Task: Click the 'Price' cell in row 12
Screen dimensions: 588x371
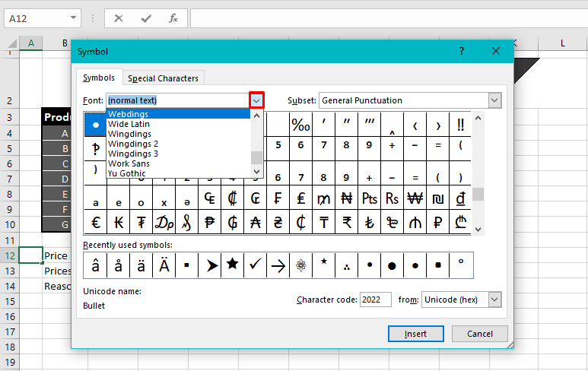Action: tap(56, 255)
